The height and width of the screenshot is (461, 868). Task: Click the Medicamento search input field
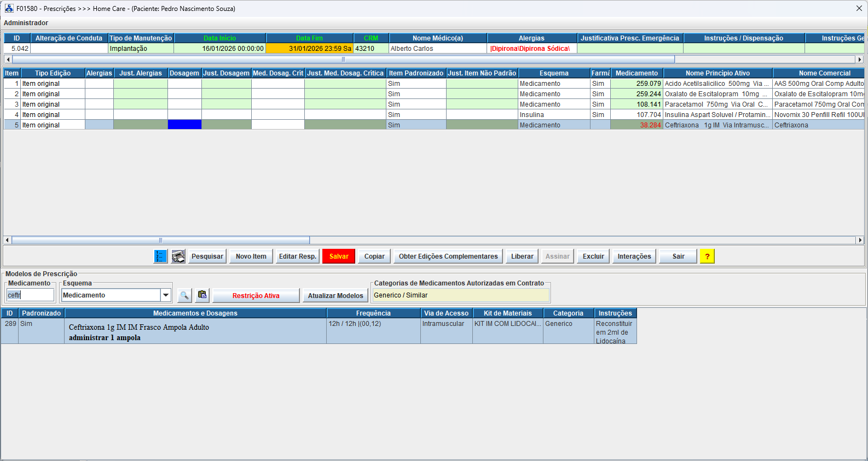tap(31, 295)
